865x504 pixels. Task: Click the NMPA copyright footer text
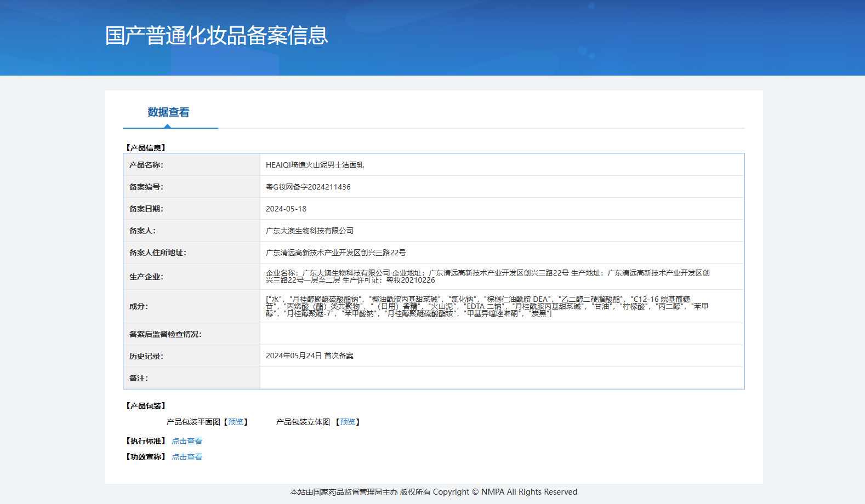[434, 492]
